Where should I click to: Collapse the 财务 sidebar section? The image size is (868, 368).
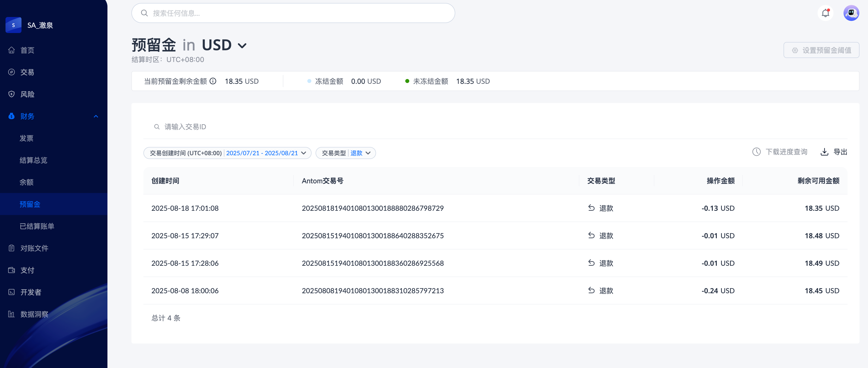click(x=96, y=116)
